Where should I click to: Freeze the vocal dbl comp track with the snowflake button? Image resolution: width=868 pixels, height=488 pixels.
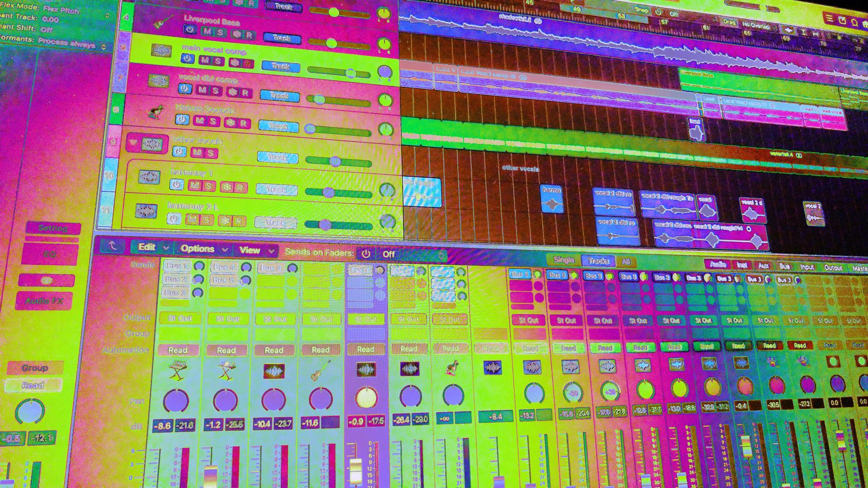tap(233, 92)
